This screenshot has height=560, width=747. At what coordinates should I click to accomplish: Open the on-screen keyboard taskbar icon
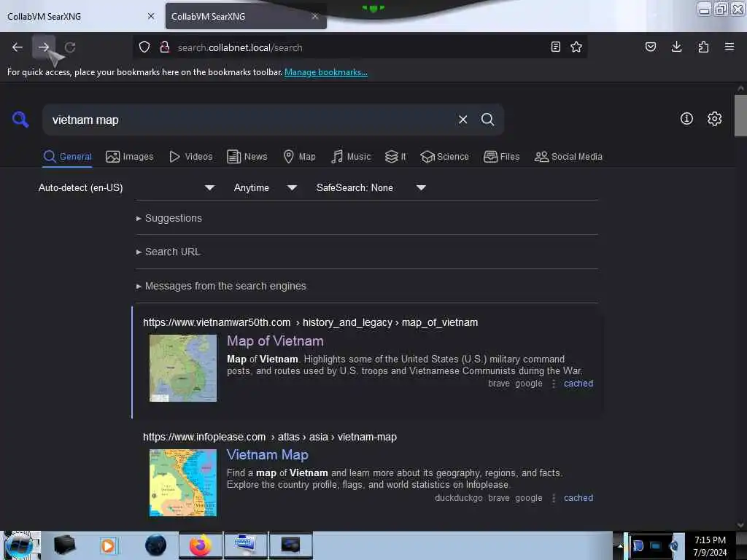pyautogui.click(x=245, y=545)
